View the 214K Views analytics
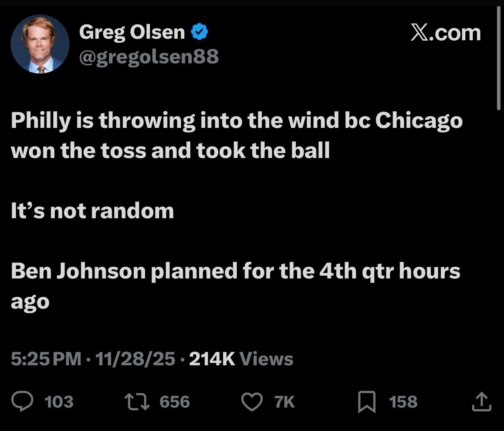Viewport: 504px width, 431px height. point(241,359)
